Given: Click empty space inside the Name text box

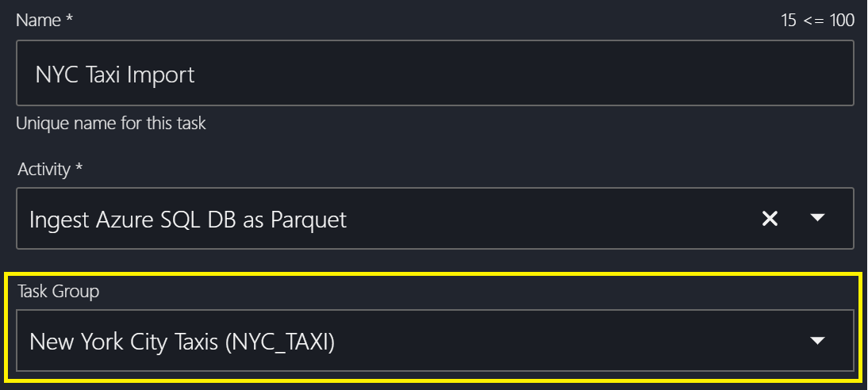Looking at the screenshot, I should 516,75.
